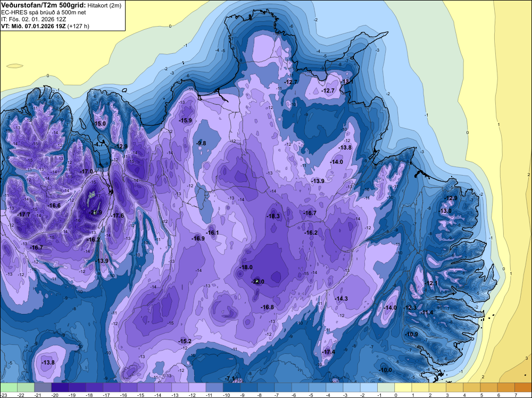Image resolution: width=532 pixels, height=398 pixels.
Task: Select the -16.1 temperature label
Action: 212,233
